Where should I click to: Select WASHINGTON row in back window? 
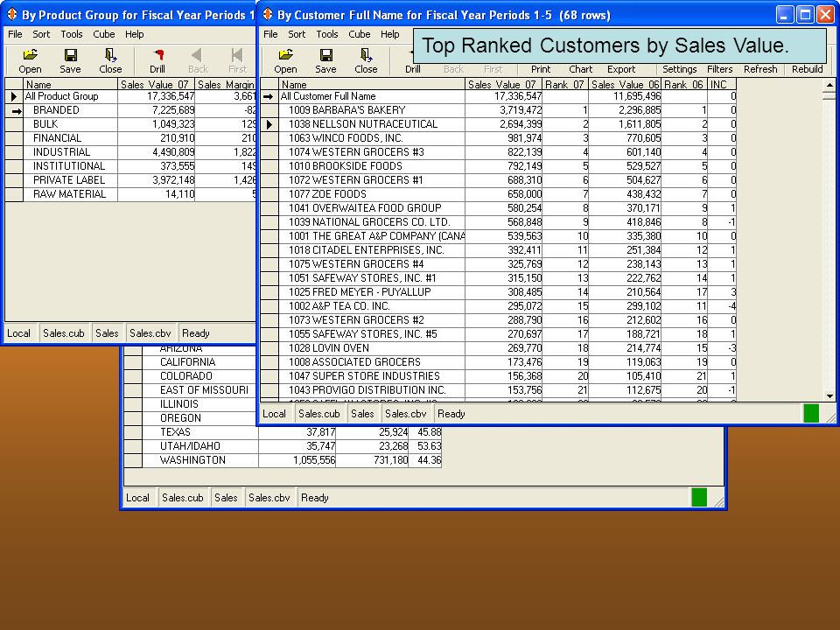click(x=283, y=459)
